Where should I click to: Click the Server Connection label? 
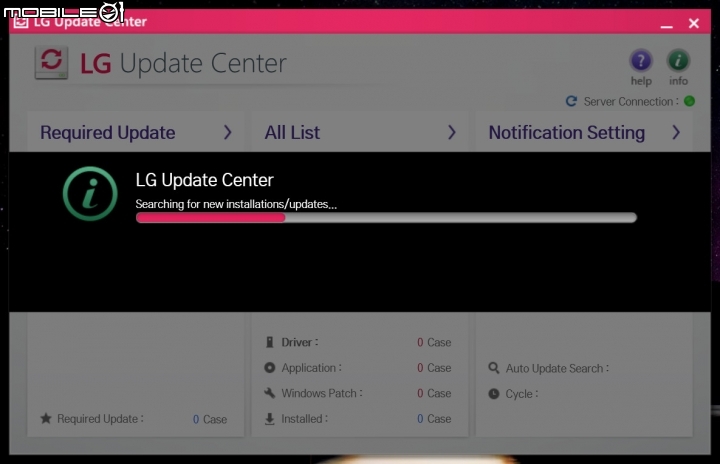(631, 101)
